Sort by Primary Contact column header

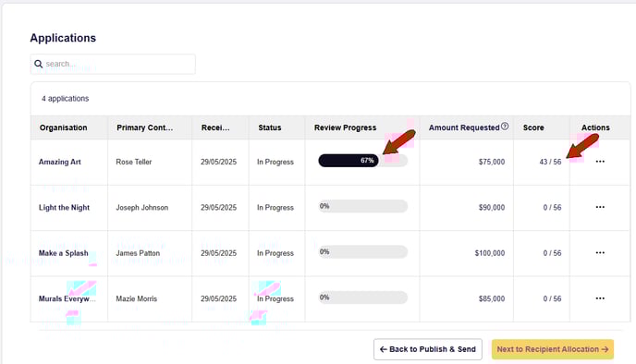144,127
